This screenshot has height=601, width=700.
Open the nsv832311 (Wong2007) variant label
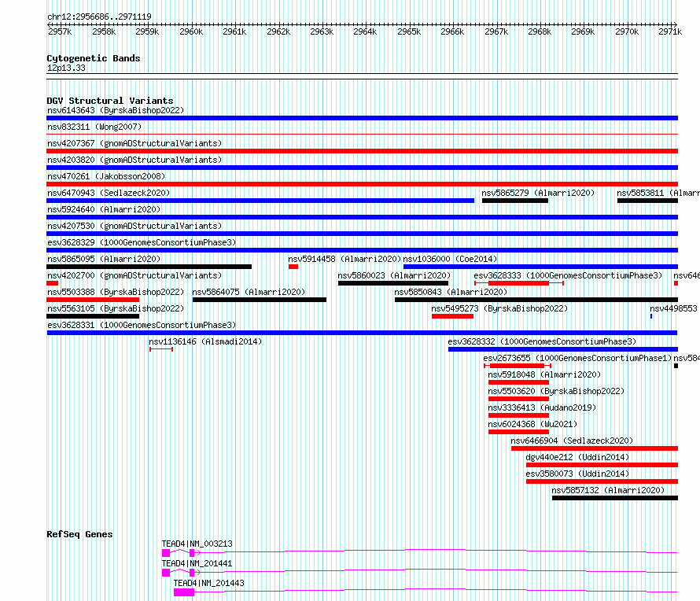click(94, 127)
